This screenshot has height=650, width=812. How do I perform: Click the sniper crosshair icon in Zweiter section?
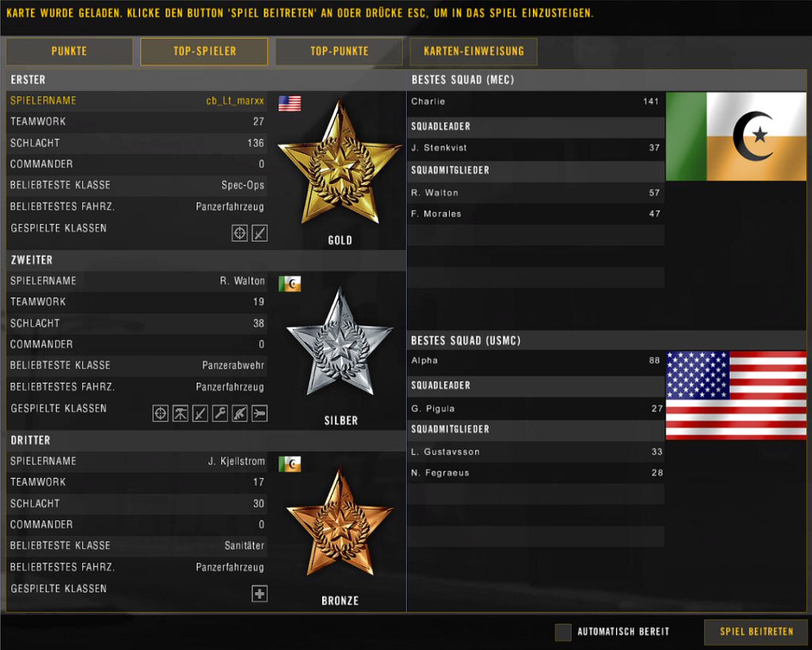pyautogui.click(x=160, y=413)
